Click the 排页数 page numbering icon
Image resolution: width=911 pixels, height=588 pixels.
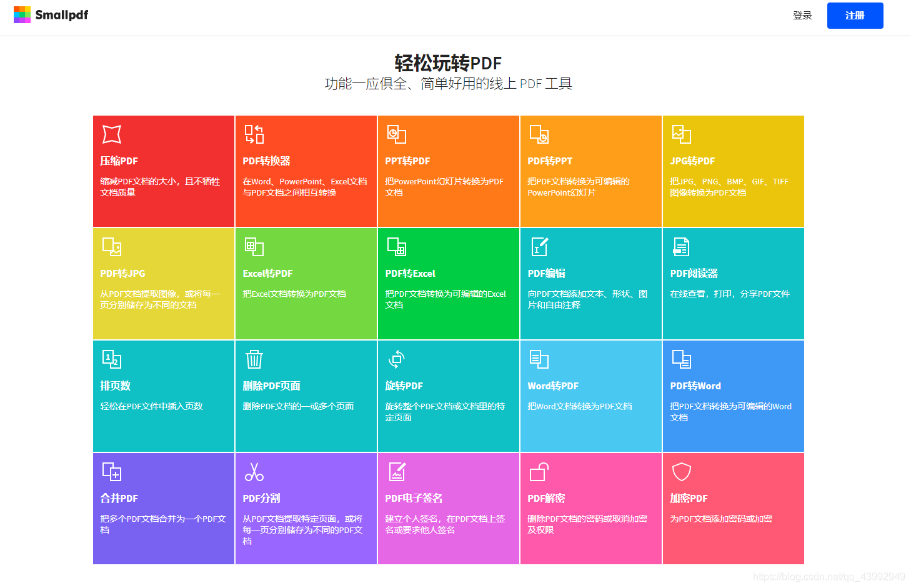(x=112, y=359)
